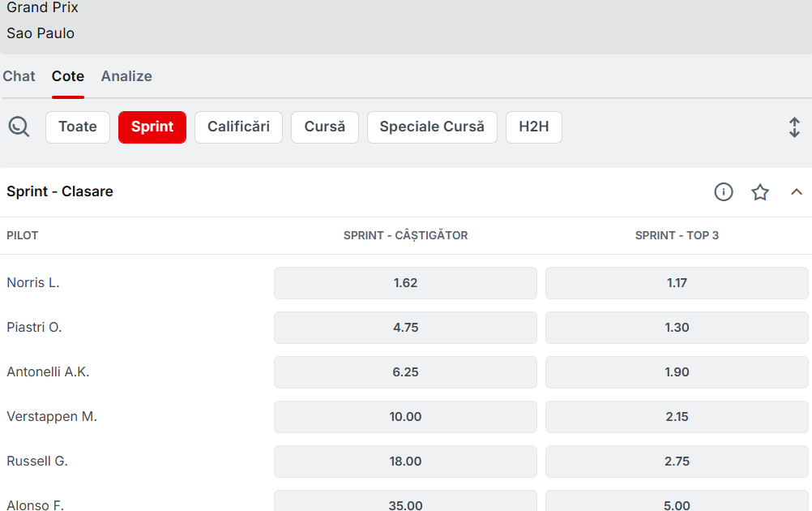
Task: Open the Analize tab
Action: point(126,76)
